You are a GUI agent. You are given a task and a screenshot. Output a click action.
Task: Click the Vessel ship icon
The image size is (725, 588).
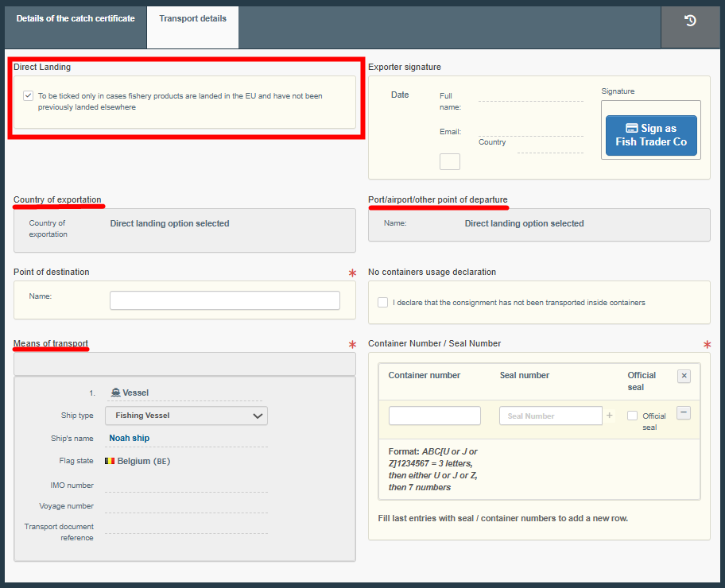click(x=115, y=393)
